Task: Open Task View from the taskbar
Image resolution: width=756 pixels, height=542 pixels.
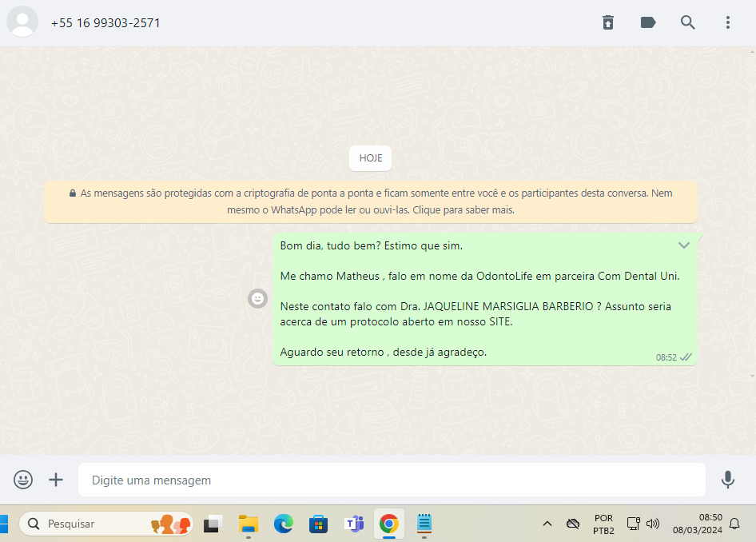Action: (213, 524)
